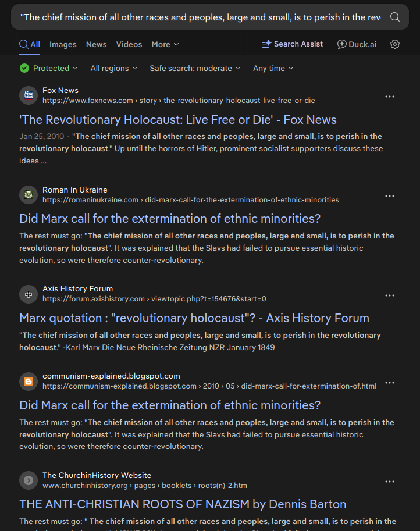Click the Fox News favicon
This screenshot has height=531, width=420.
click(28, 95)
